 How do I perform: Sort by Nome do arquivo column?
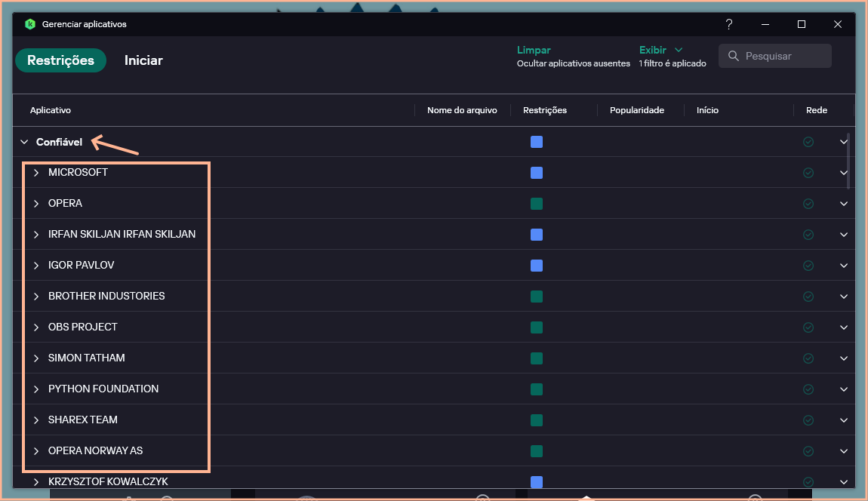click(462, 110)
